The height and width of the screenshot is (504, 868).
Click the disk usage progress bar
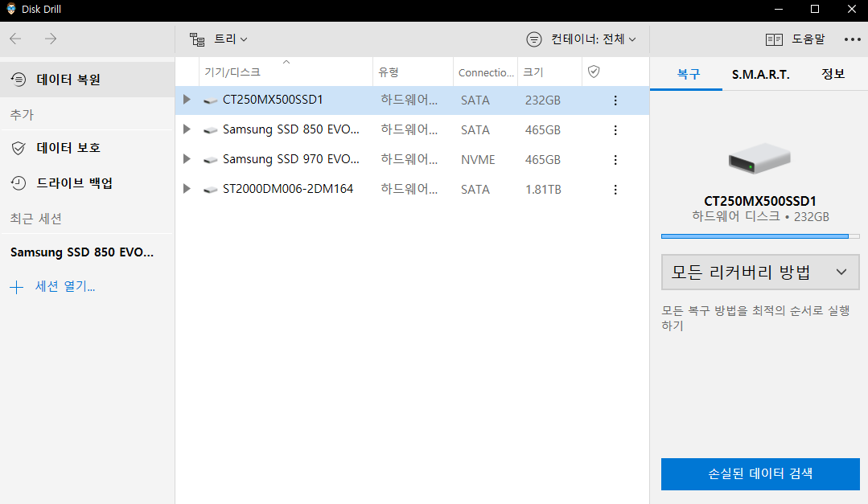click(760, 236)
